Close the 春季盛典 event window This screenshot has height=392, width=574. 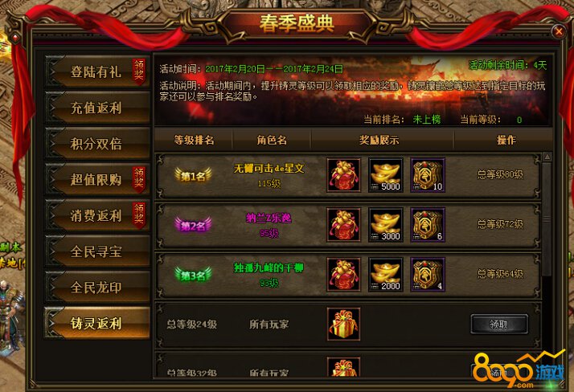point(558,31)
